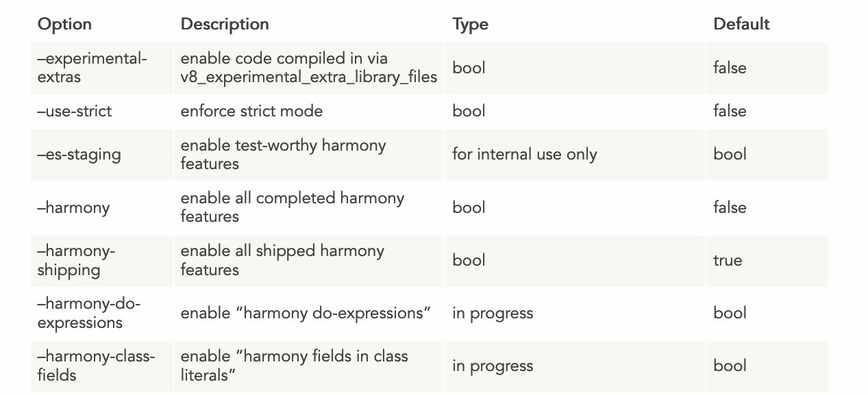Screen dimensions: 868x395
Task: Select the --use-strict option cell
Action: pos(75,111)
